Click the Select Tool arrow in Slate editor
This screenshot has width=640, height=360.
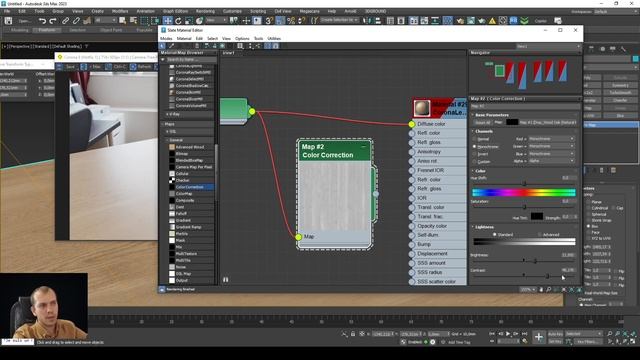click(x=162, y=46)
